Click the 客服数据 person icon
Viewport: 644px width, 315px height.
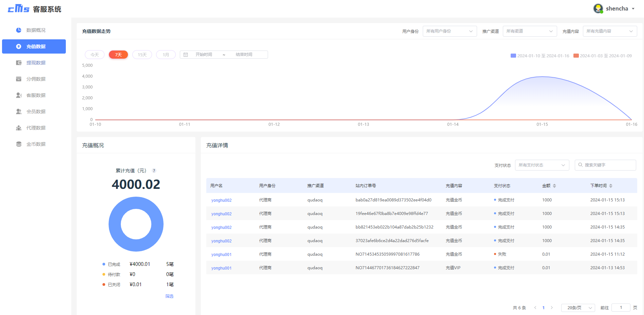(19, 95)
